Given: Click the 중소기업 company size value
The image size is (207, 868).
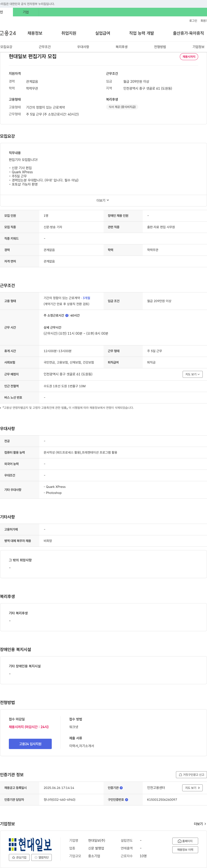Looking at the screenshot, I should (94, 856).
